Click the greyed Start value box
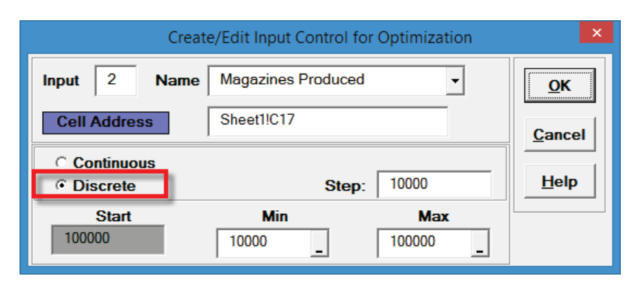This screenshot has height=289, width=644. point(109,239)
